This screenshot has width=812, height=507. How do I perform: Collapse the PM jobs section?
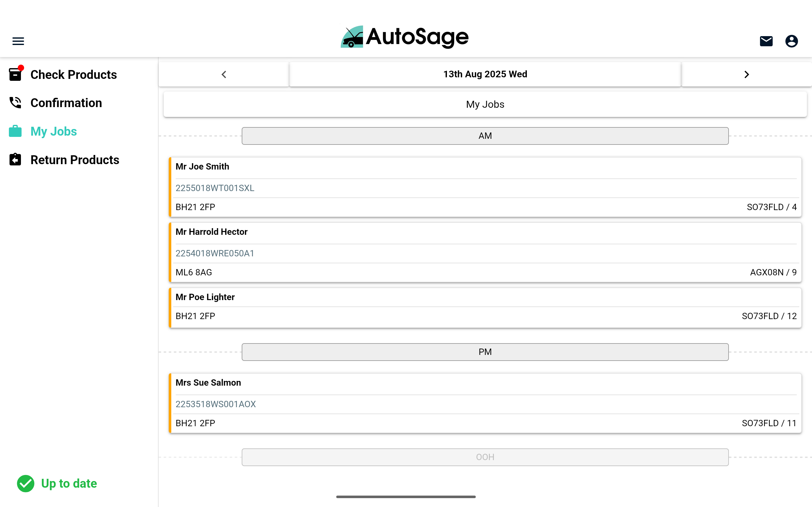pyautogui.click(x=485, y=352)
